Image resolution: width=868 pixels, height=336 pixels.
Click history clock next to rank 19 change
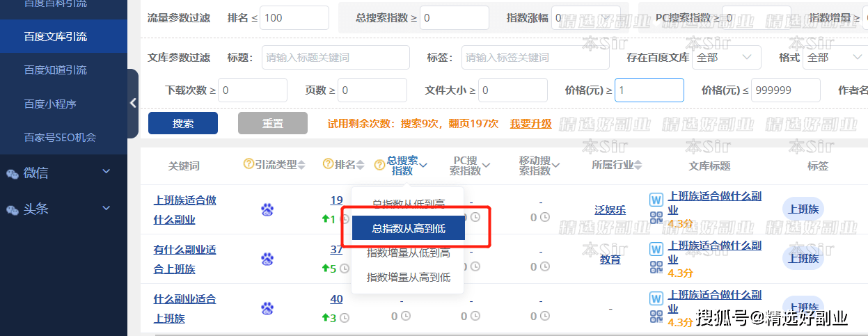click(344, 219)
